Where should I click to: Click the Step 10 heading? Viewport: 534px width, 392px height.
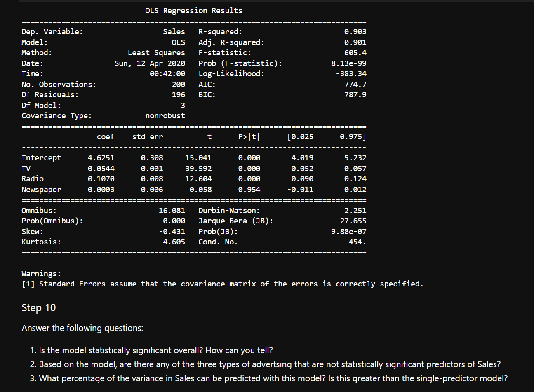pos(38,307)
